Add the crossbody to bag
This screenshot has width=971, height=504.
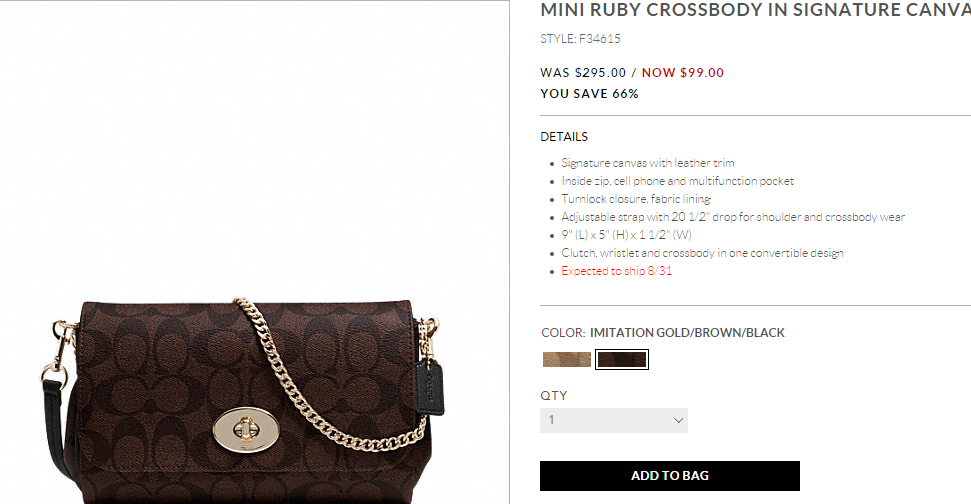pyautogui.click(x=669, y=476)
